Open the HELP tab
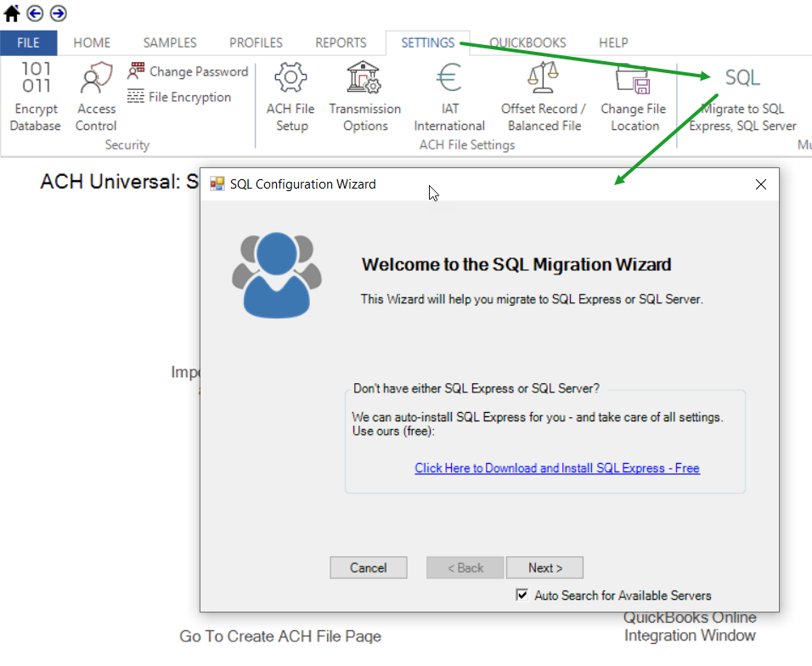 point(612,42)
